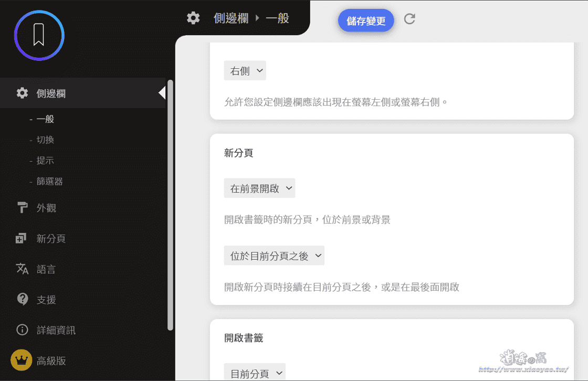Select the 側邊欄 menu item

[82, 93]
